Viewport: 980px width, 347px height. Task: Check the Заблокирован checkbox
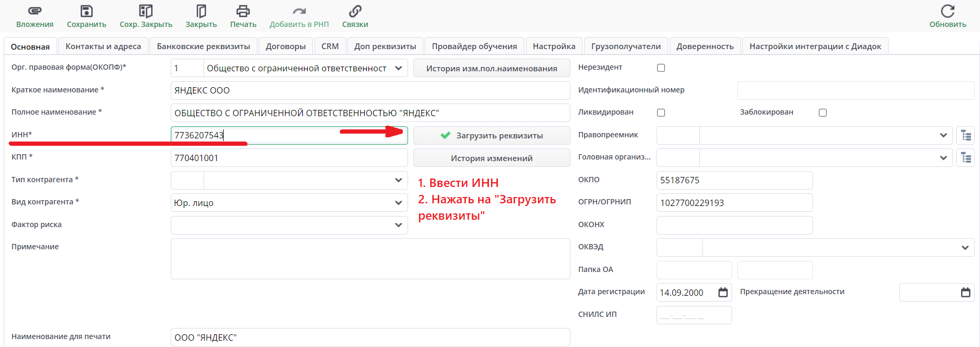[822, 112]
